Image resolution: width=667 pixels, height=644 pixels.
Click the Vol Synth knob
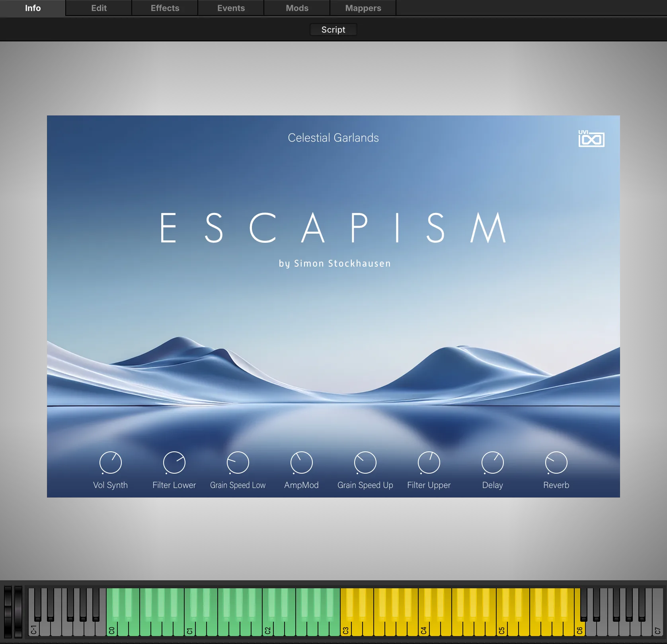(x=110, y=463)
